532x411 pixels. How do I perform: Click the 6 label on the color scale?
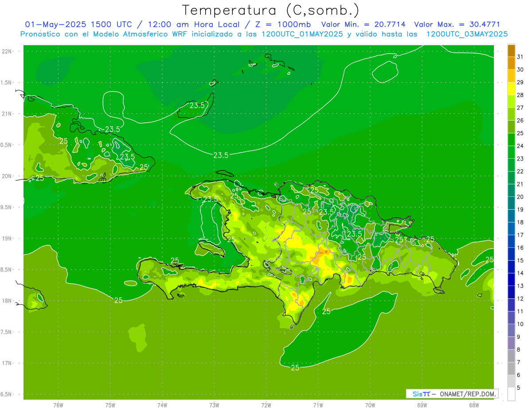click(x=519, y=375)
